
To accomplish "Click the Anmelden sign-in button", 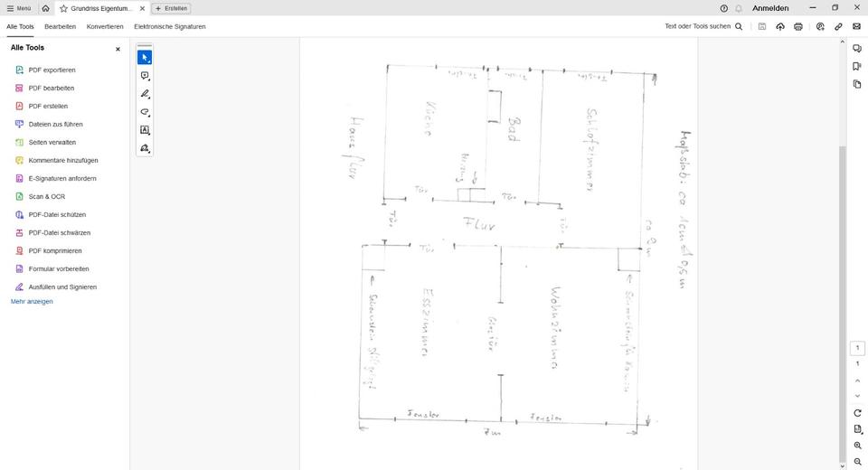I will 770,8.
